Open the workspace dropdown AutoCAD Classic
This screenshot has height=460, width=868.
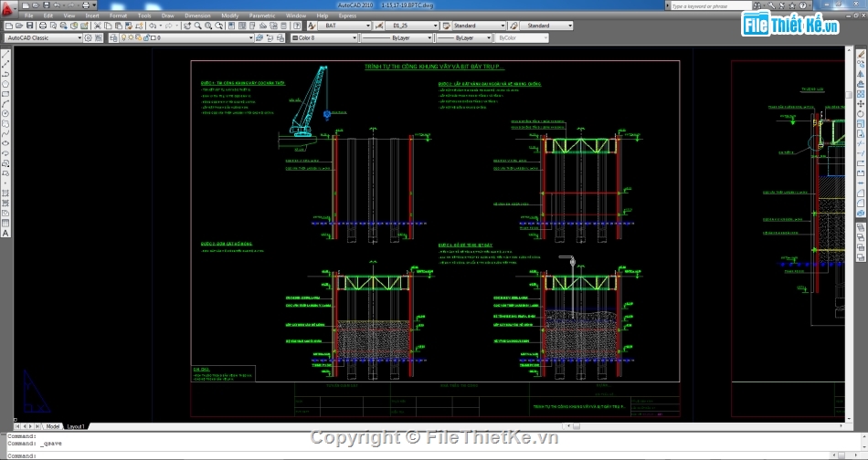(x=43, y=37)
